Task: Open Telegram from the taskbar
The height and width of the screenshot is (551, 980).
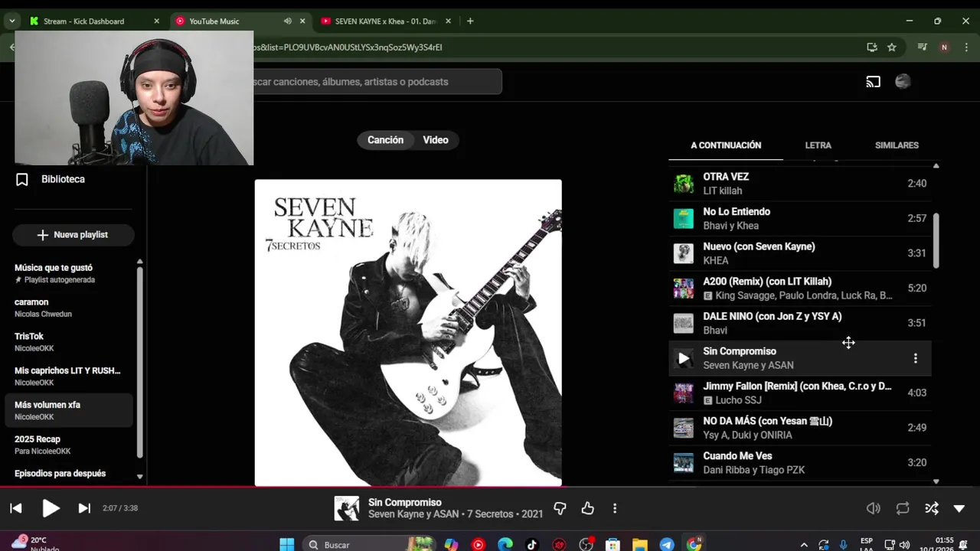Action: pyautogui.click(x=667, y=545)
